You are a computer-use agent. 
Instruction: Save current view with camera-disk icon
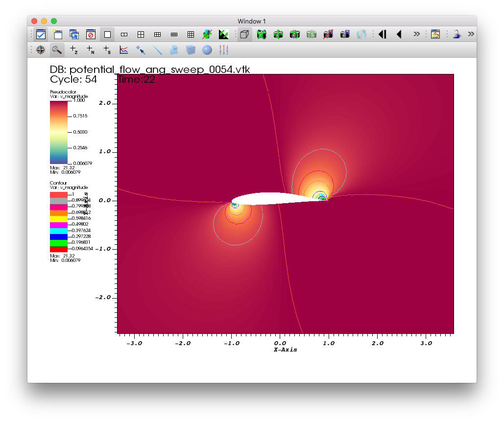click(x=345, y=34)
